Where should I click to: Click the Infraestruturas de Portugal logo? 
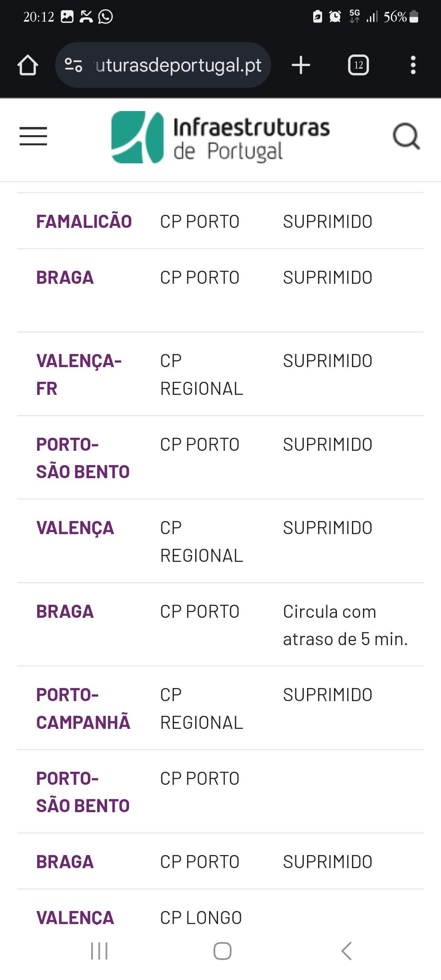tap(220, 137)
